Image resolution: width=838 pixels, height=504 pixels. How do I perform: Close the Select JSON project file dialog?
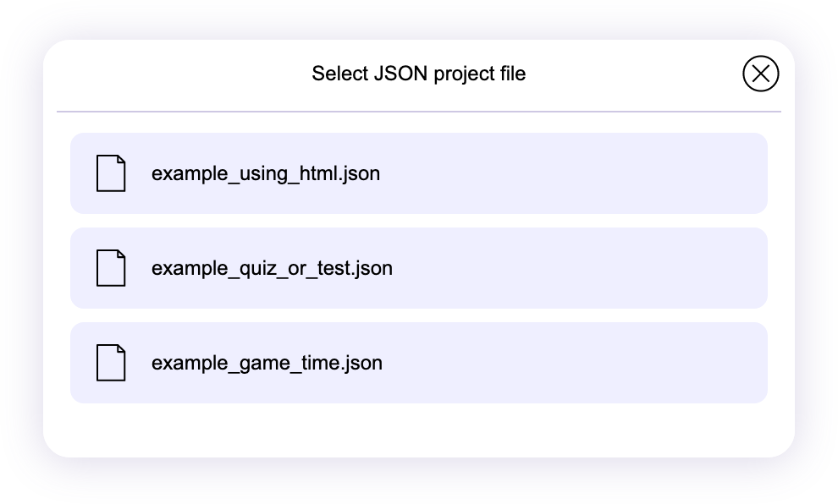pos(760,74)
